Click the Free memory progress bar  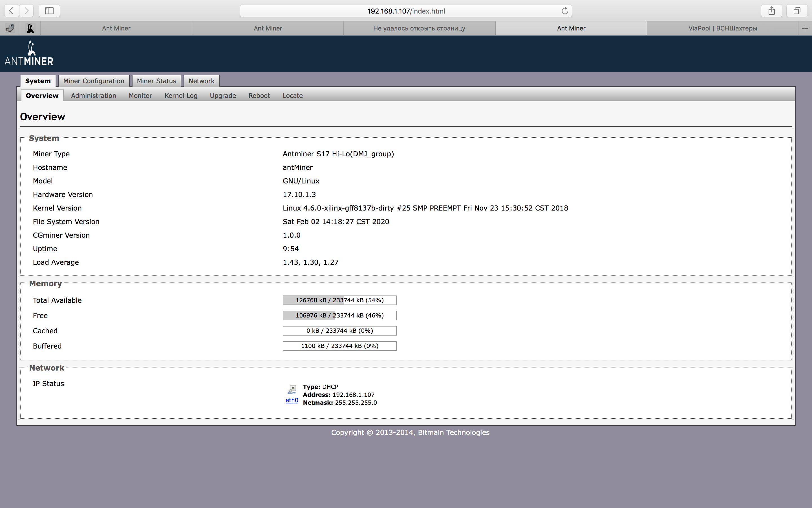(339, 316)
